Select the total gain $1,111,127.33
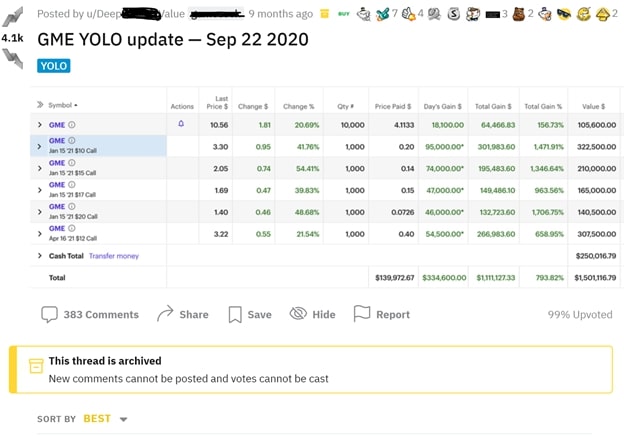 (x=495, y=277)
